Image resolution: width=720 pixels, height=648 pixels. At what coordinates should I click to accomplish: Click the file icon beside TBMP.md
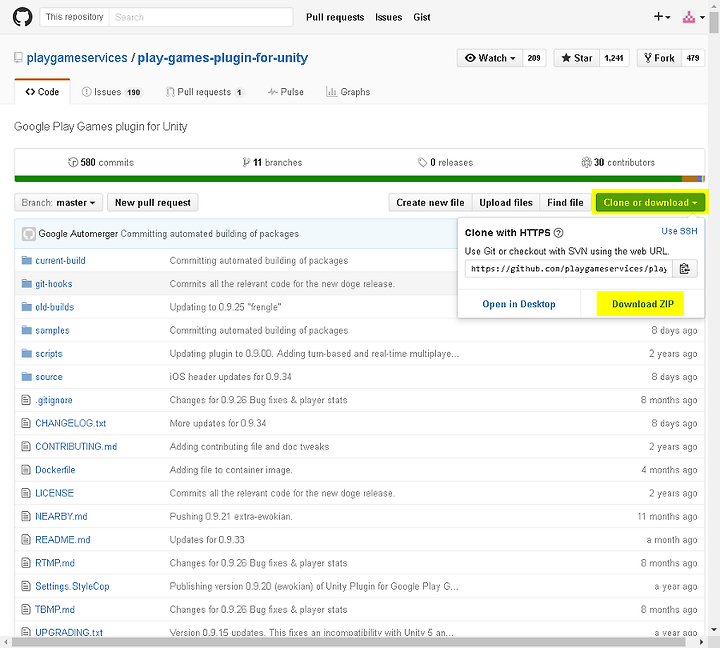[x=26, y=609]
